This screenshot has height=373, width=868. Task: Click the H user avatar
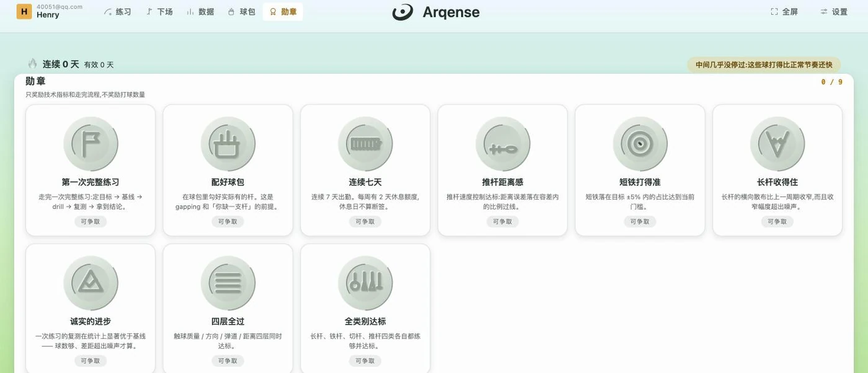tap(24, 11)
